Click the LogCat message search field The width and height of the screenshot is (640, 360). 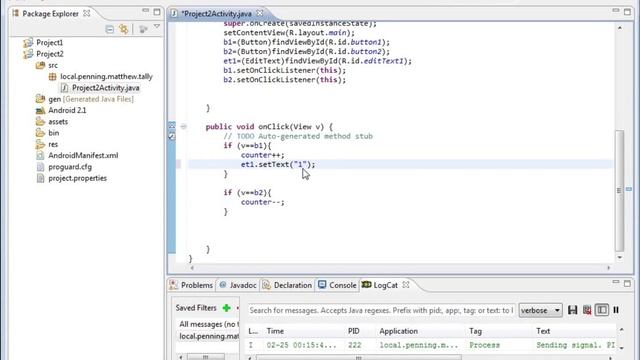click(381, 311)
